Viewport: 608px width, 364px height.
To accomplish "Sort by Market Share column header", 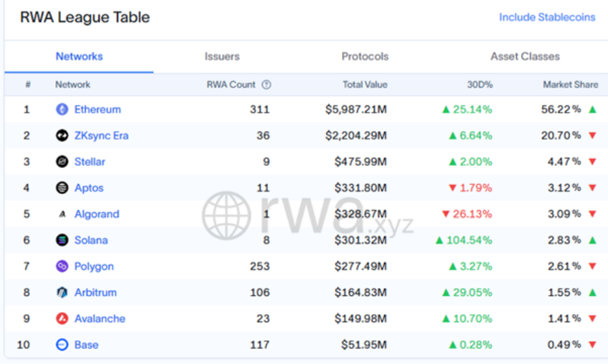I will click(570, 84).
